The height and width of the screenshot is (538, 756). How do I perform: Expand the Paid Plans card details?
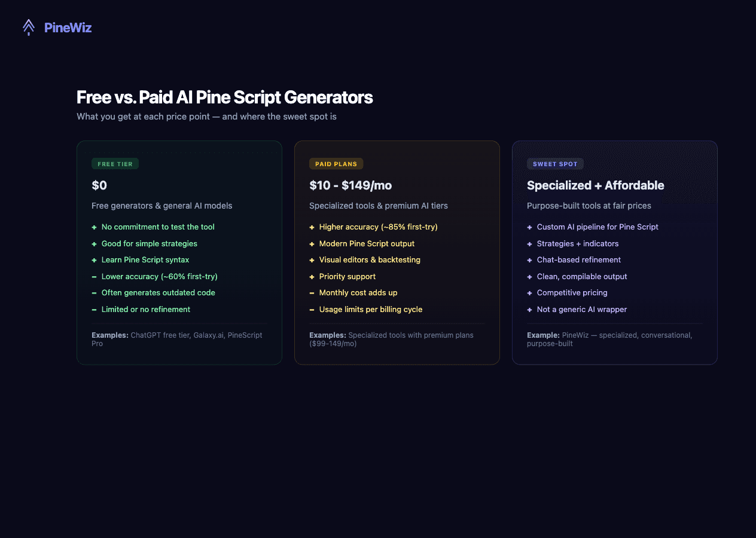tap(397, 252)
